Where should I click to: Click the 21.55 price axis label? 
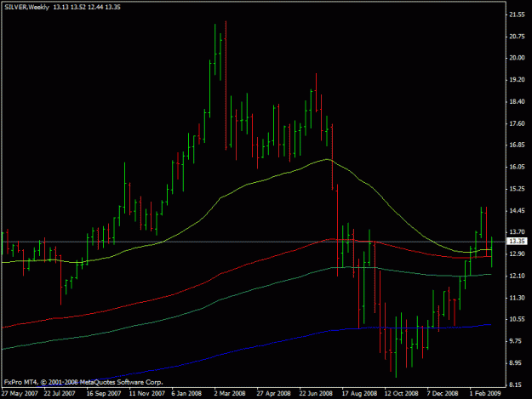517,14
